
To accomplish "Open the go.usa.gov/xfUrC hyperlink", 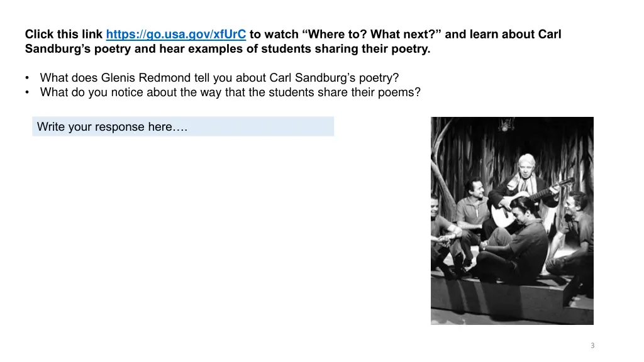I will pyautogui.click(x=176, y=34).
